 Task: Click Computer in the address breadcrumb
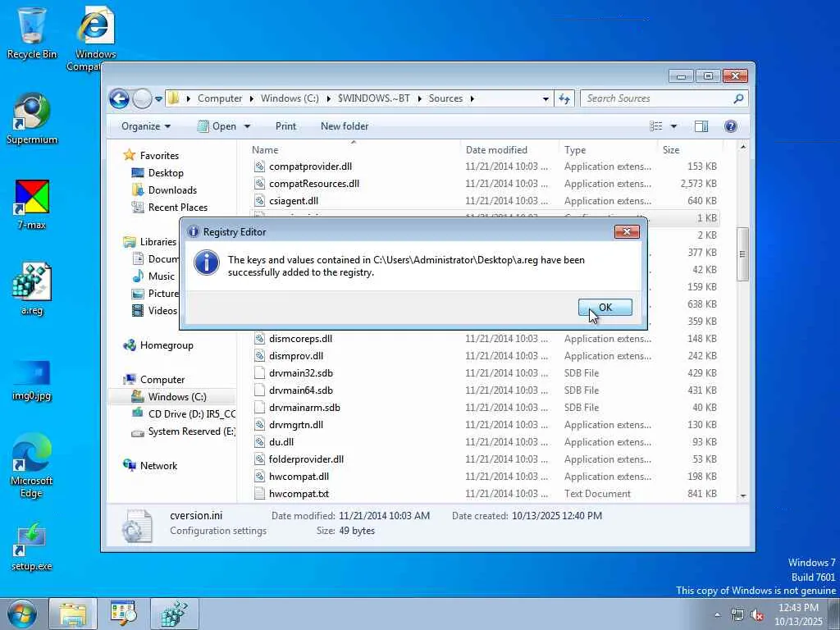(x=220, y=98)
